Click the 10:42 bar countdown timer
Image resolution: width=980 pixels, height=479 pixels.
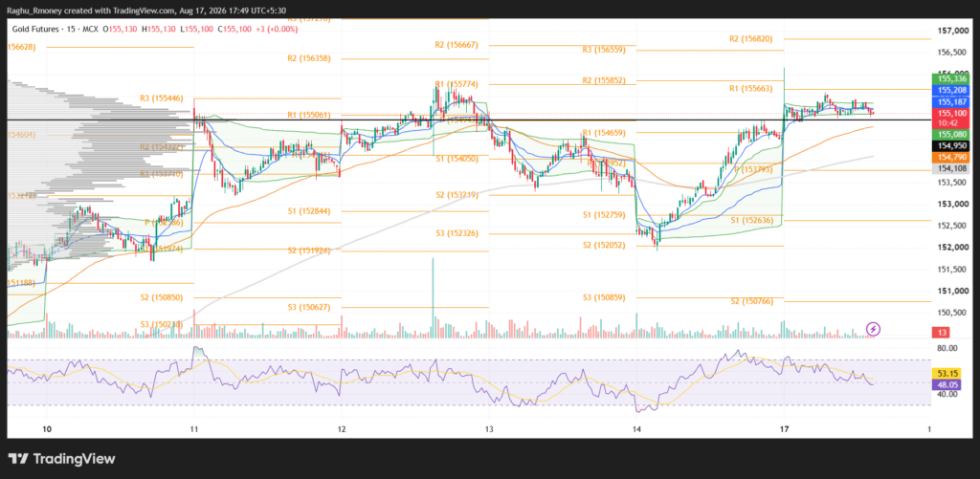pyautogui.click(x=949, y=123)
